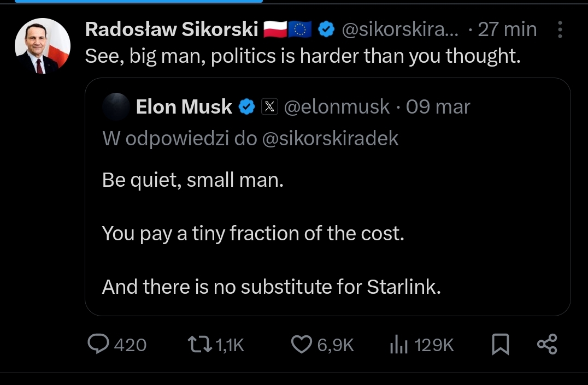Bookmark this tweet
588x385 pixels.
(x=501, y=345)
